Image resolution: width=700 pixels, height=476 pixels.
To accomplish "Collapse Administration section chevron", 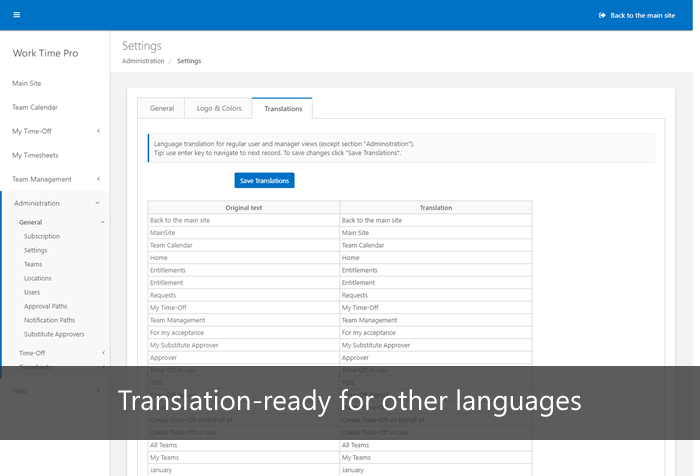I will (97, 203).
